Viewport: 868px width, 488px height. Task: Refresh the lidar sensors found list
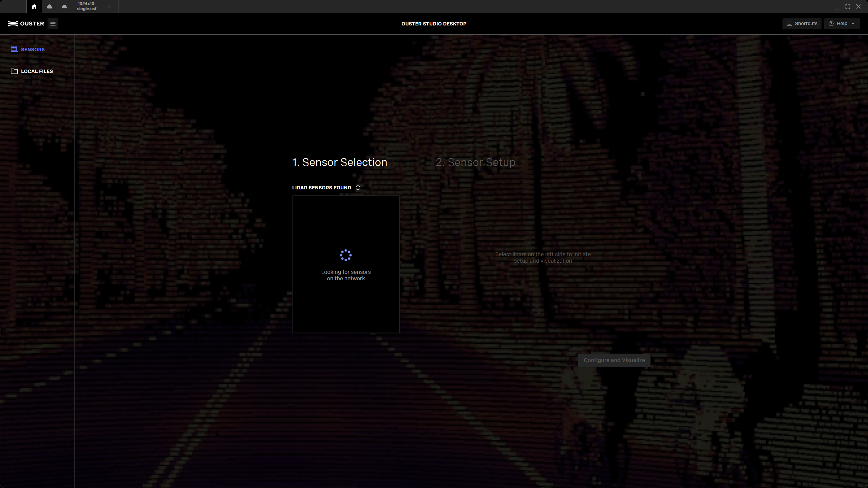coord(358,188)
